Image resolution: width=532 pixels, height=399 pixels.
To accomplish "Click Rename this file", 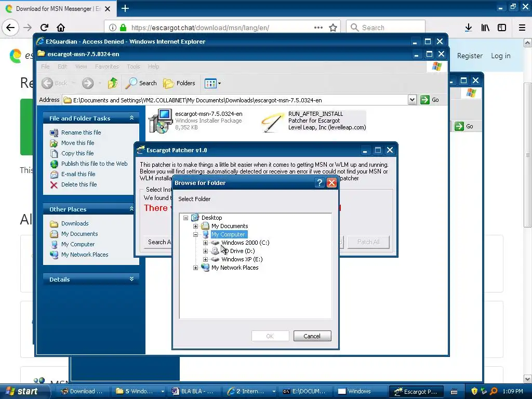I will tap(81, 132).
